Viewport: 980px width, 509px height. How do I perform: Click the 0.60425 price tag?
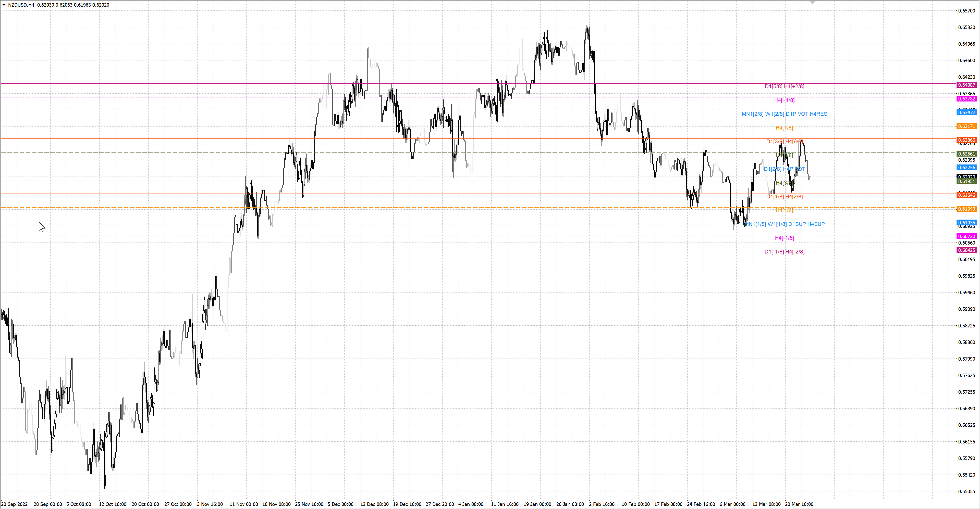tap(967, 250)
